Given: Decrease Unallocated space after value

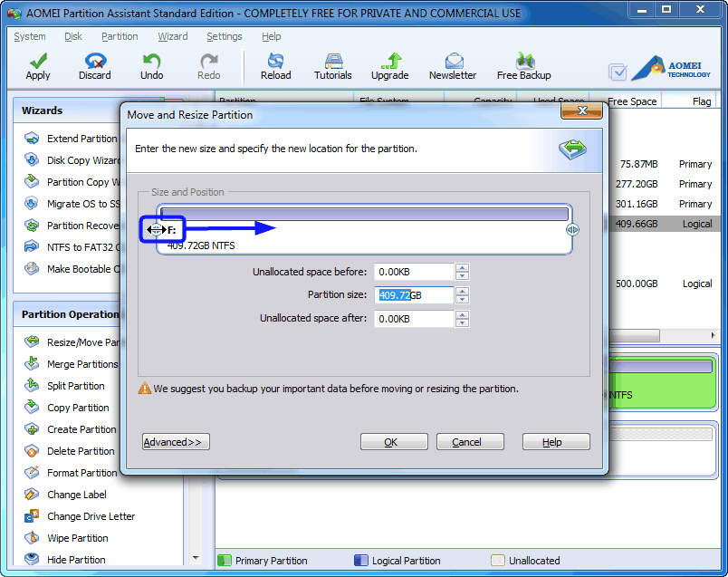Looking at the screenshot, I should 462,322.
